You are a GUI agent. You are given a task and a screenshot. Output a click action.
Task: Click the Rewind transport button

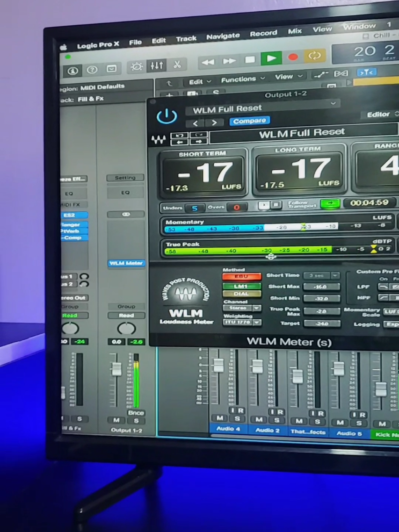[x=208, y=62]
